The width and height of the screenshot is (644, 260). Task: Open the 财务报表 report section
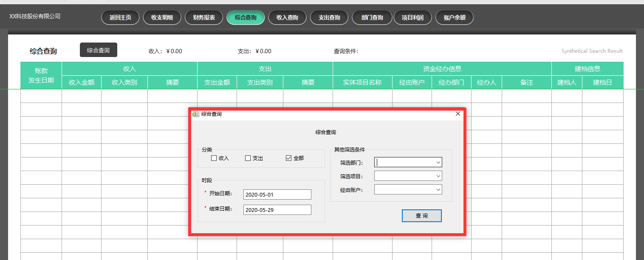pyautogui.click(x=203, y=17)
